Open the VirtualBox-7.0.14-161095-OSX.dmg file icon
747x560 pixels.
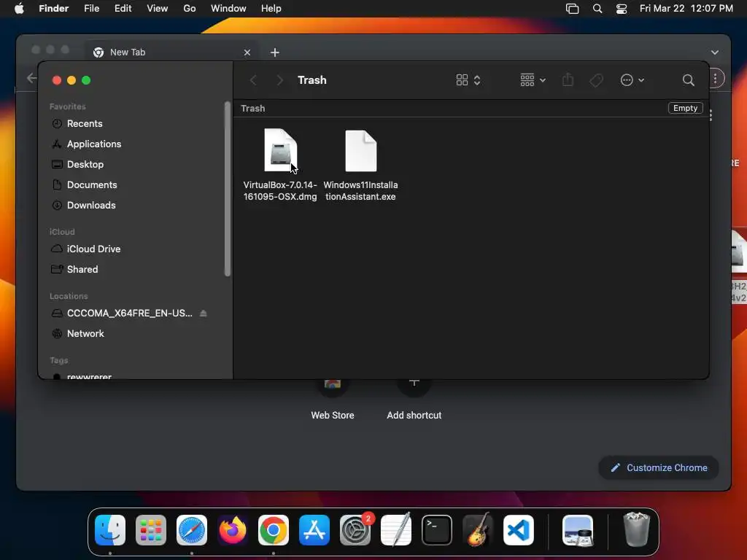coord(281,150)
